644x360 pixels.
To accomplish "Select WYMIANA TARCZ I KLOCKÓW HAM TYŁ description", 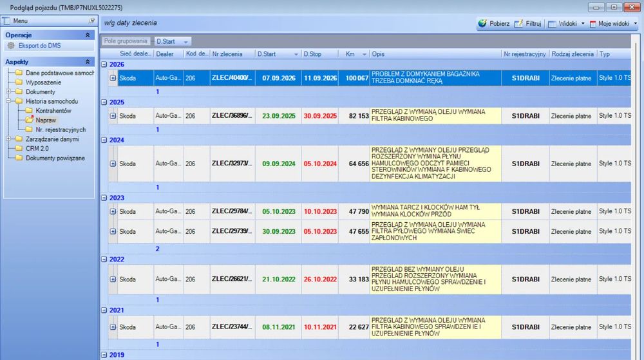I will click(x=435, y=211).
